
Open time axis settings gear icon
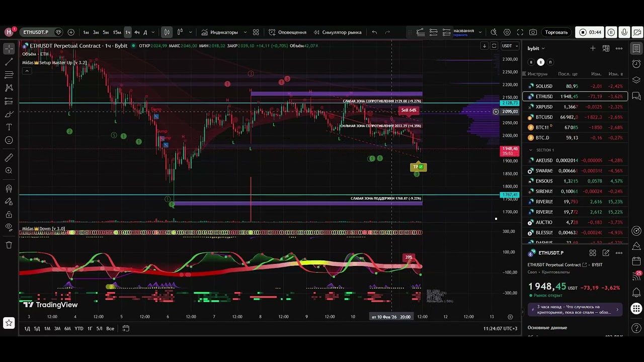[x=510, y=317]
